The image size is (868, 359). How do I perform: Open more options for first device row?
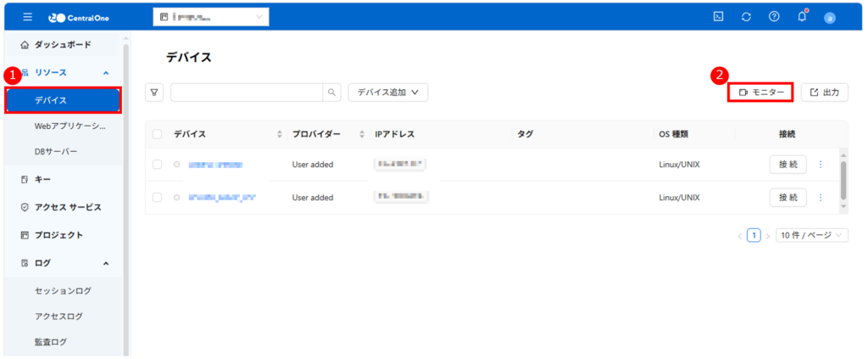pyautogui.click(x=820, y=165)
